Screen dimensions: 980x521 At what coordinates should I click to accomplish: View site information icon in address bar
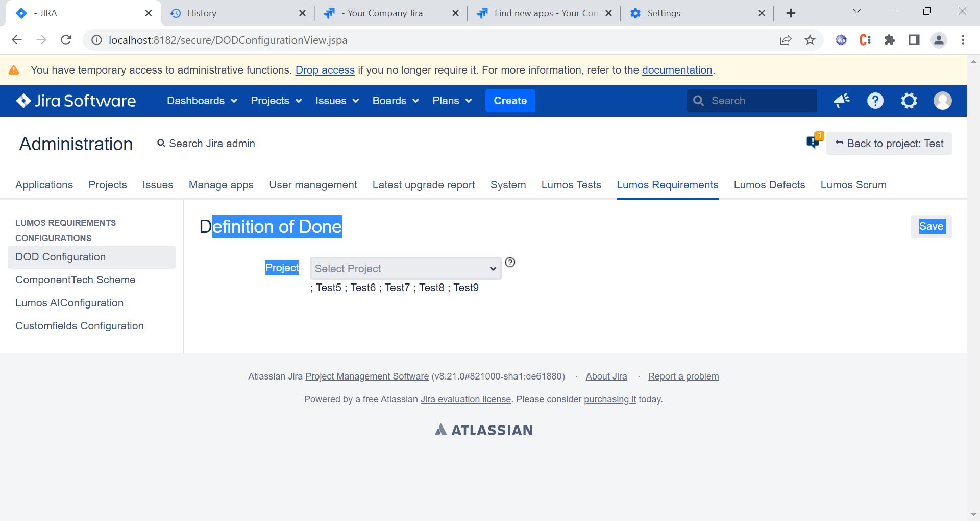(96, 40)
